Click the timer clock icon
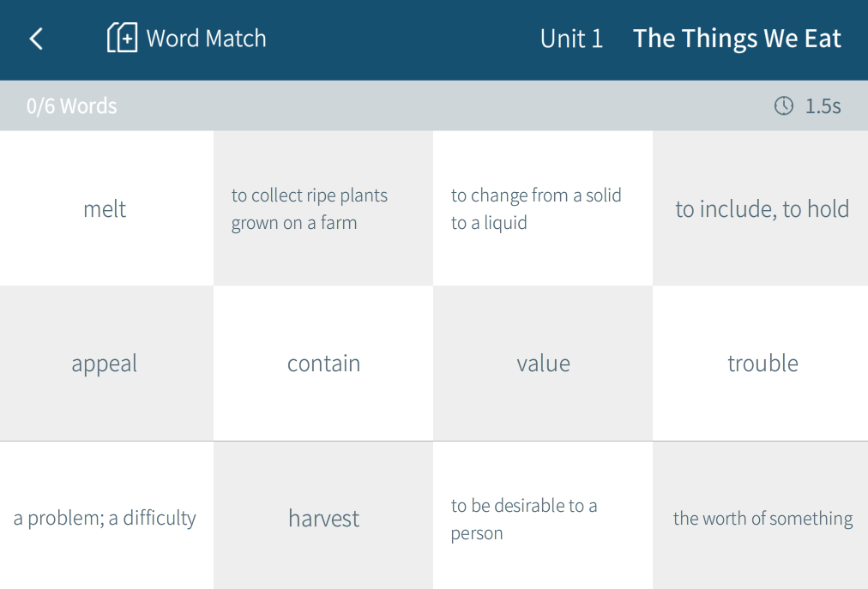 point(784,106)
